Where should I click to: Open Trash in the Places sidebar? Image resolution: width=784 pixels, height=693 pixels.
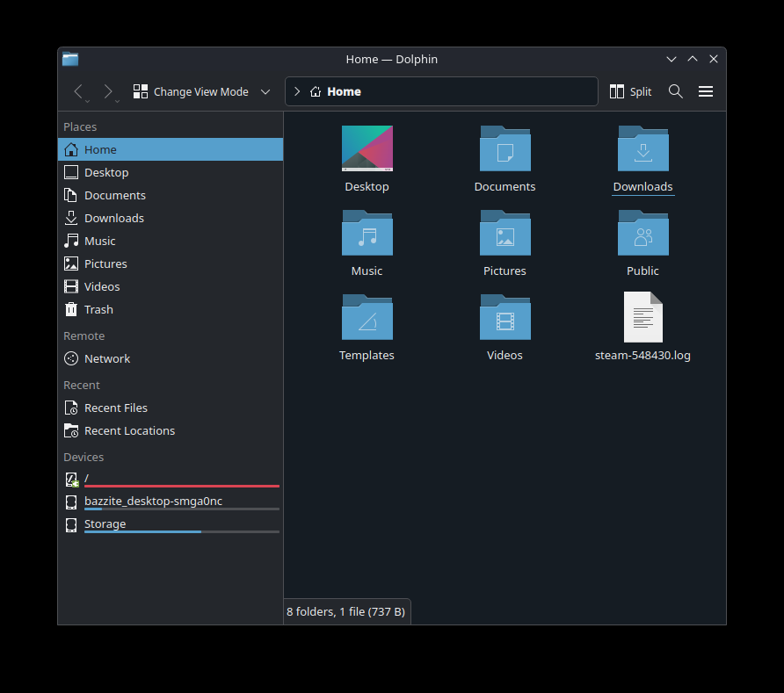[171, 310]
